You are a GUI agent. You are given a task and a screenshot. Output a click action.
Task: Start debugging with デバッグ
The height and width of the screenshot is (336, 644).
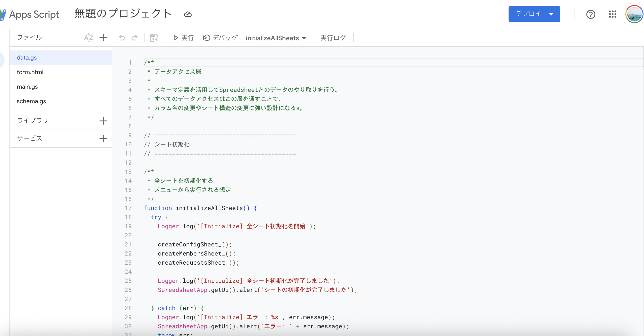click(220, 38)
